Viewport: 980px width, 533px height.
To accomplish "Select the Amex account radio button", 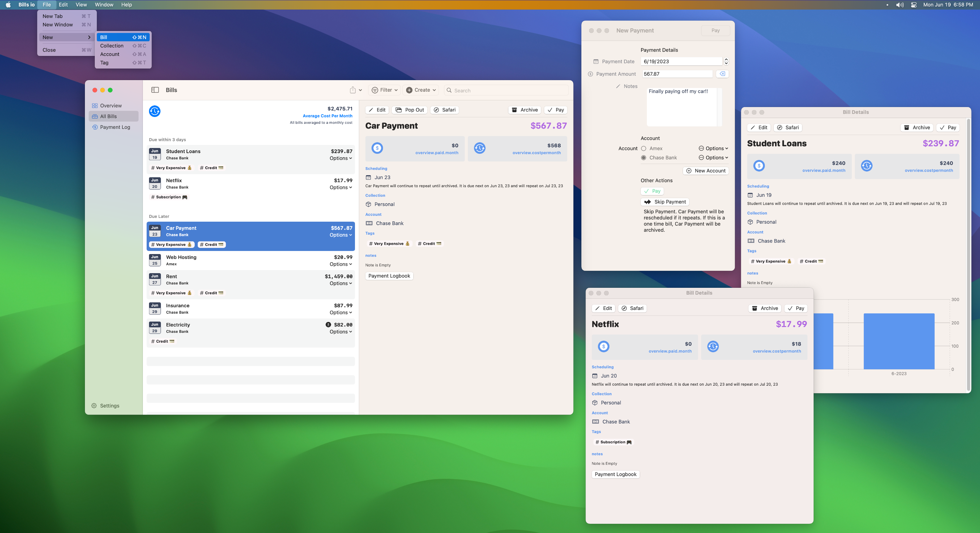I will [x=643, y=148].
